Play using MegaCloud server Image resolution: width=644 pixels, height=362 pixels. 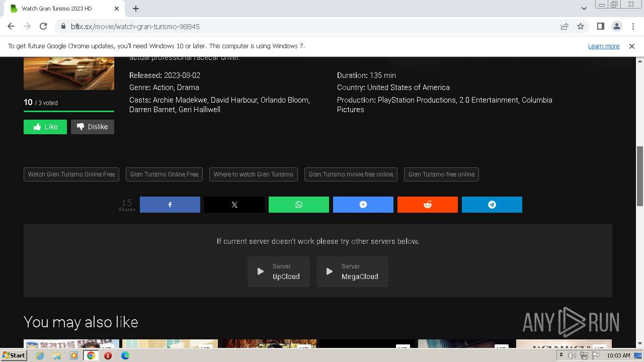[x=352, y=271]
